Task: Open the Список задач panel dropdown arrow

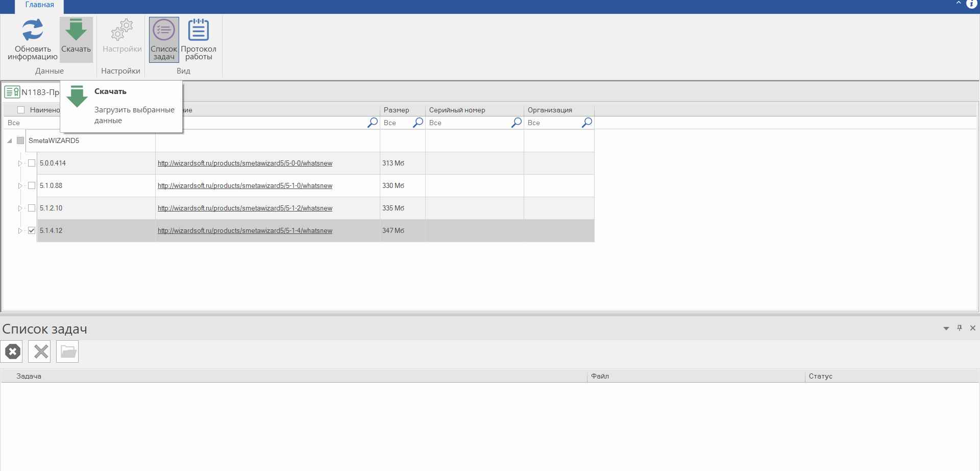Action: pyautogui.click(x=946, y=328)
